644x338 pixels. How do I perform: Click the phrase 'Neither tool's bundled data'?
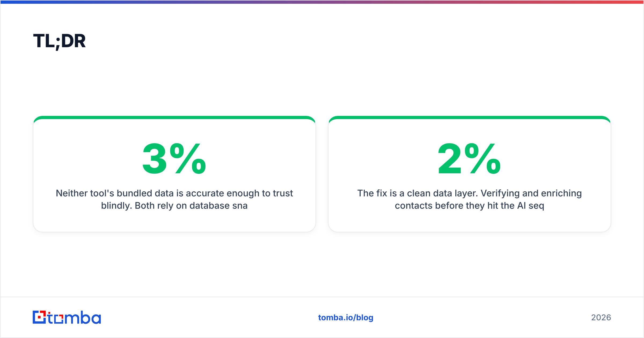(x=115, y=193)
